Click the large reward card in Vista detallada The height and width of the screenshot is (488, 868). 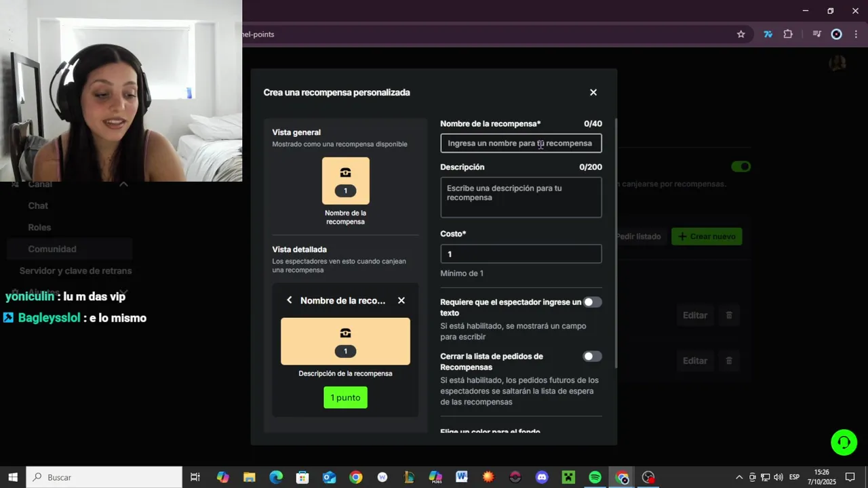click(345, 342)
